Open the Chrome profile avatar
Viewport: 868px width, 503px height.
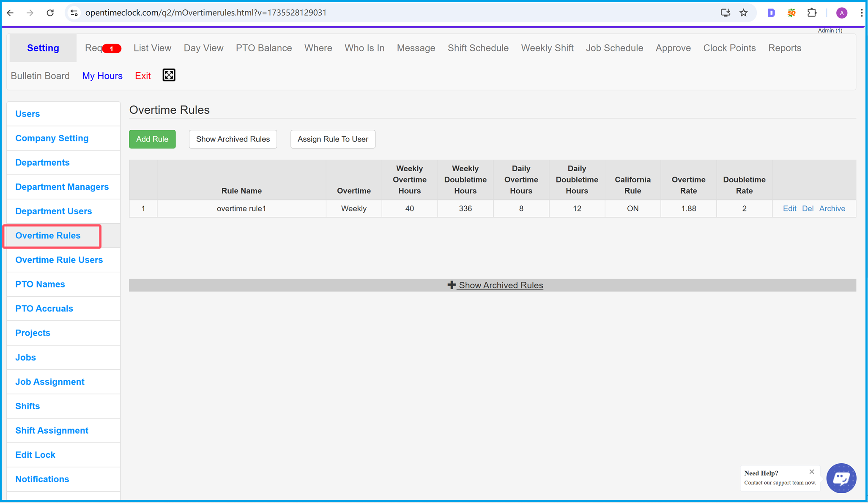(x=842, y=13)
